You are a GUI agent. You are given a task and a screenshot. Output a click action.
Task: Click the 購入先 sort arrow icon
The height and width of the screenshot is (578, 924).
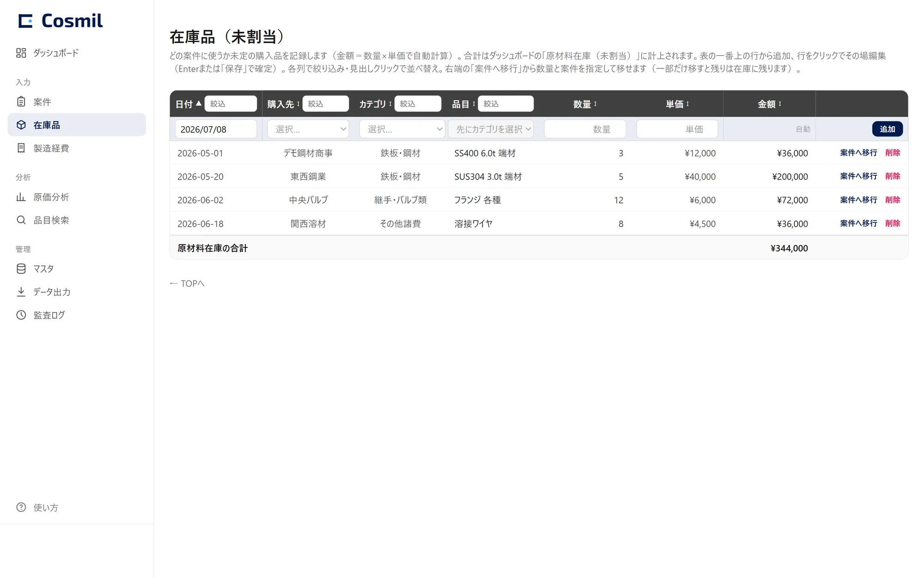point(298,104)
